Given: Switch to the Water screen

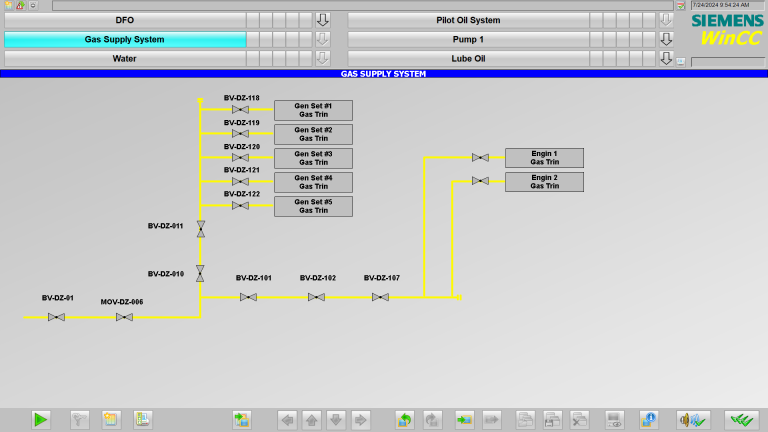Looking at the screenshot, I should (124, 58).
